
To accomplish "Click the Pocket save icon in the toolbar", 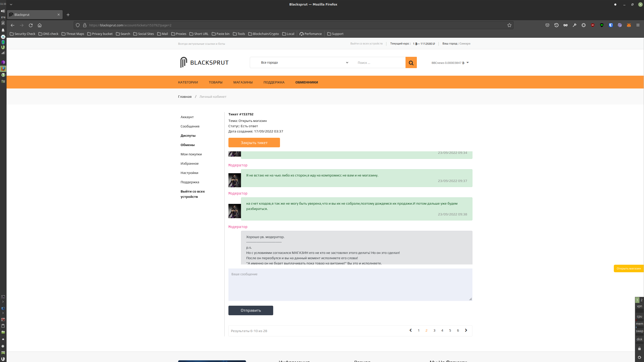I will 547,25.
